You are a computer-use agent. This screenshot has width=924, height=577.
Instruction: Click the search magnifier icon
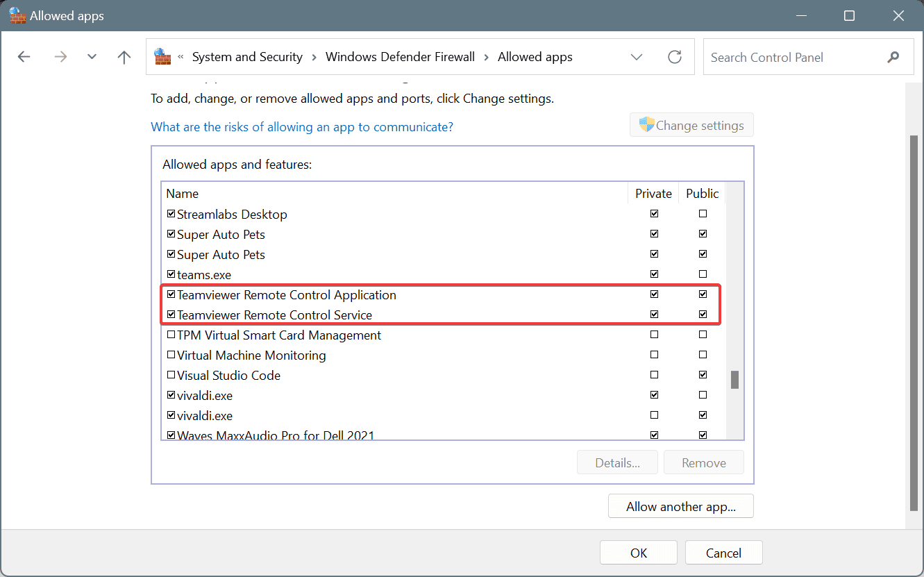pos(893,57)
